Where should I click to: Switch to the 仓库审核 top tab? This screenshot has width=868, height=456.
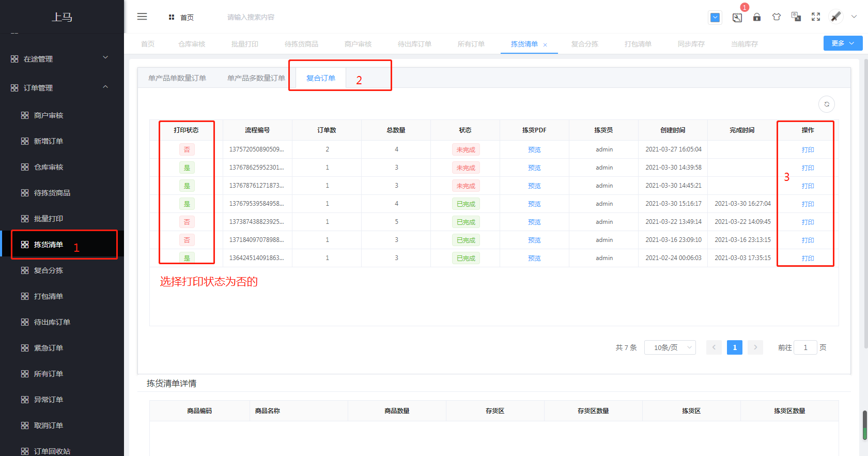(x=192, y=44)
